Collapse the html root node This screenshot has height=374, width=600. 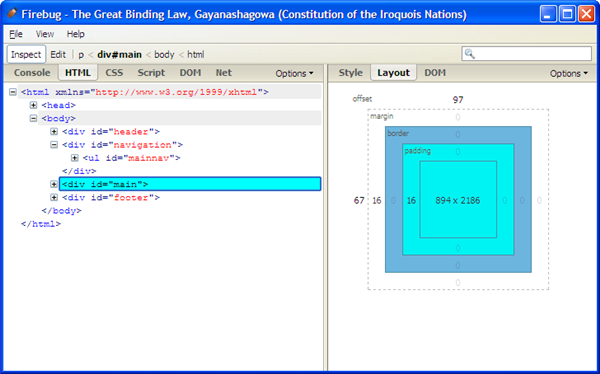click(x=13, y=92)
